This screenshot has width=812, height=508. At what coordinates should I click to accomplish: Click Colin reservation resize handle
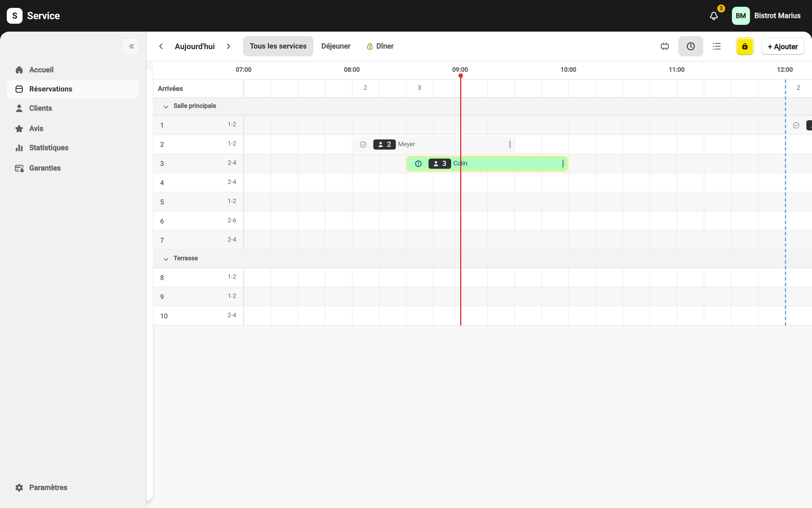(563, 164)
